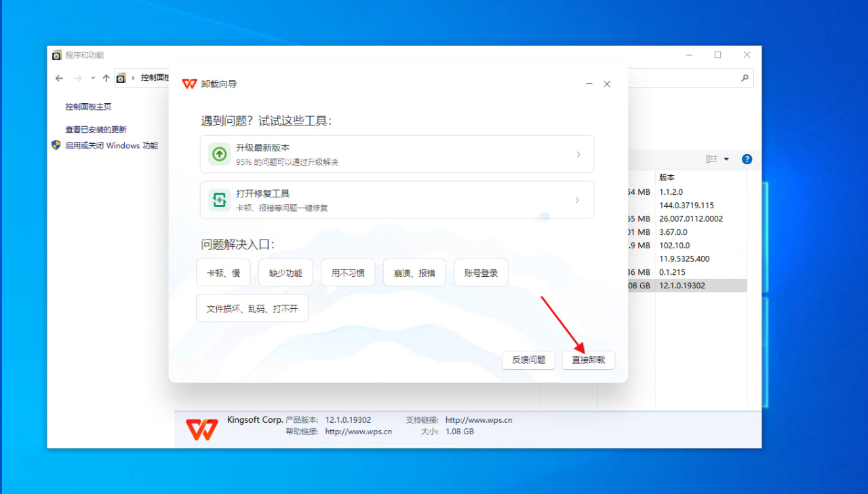Viewport: 868px width, 494px height.
Task: Click the search magnifier icon
Action: pos(745,78)
